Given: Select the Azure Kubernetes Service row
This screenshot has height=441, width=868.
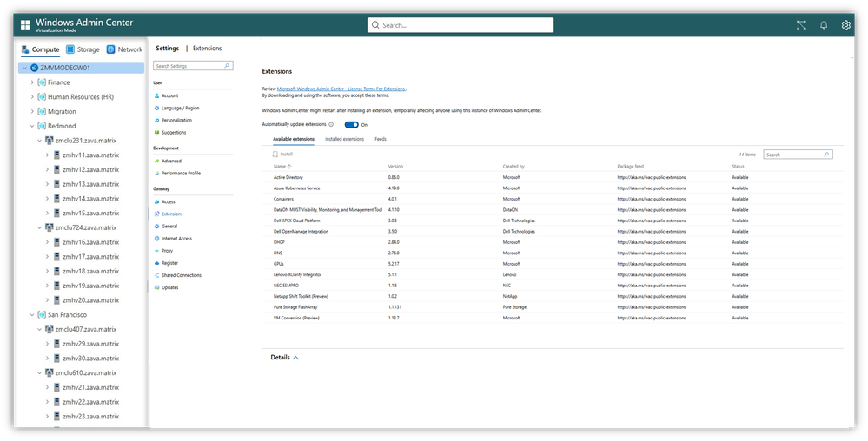Looking at the screenshot, I should [x=553, y=188].
